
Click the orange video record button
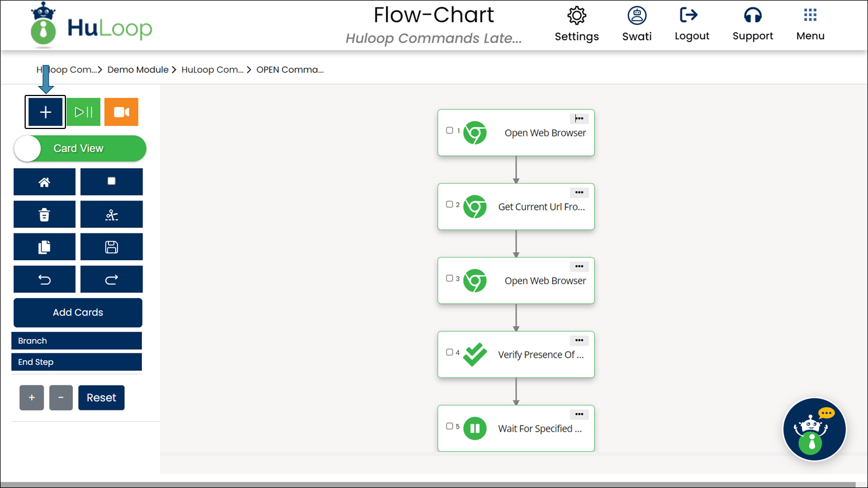[121, 112]
